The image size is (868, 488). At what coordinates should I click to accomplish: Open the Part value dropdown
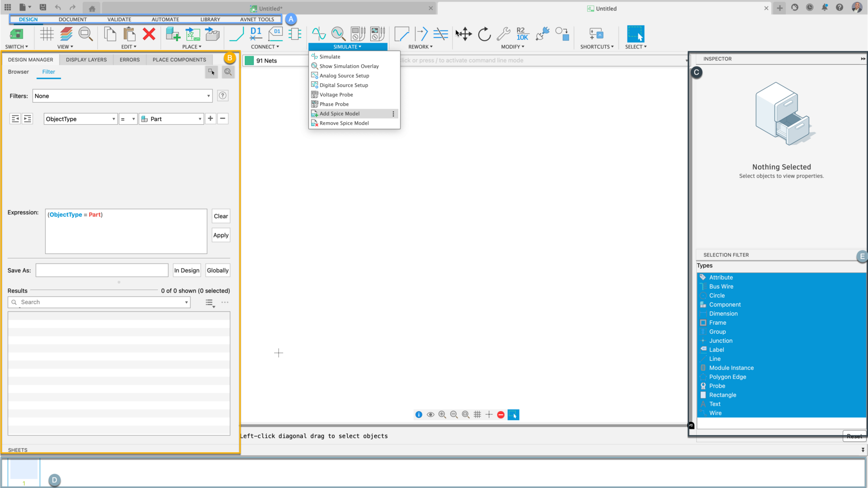pyautogui.click(x=171, y=119)
